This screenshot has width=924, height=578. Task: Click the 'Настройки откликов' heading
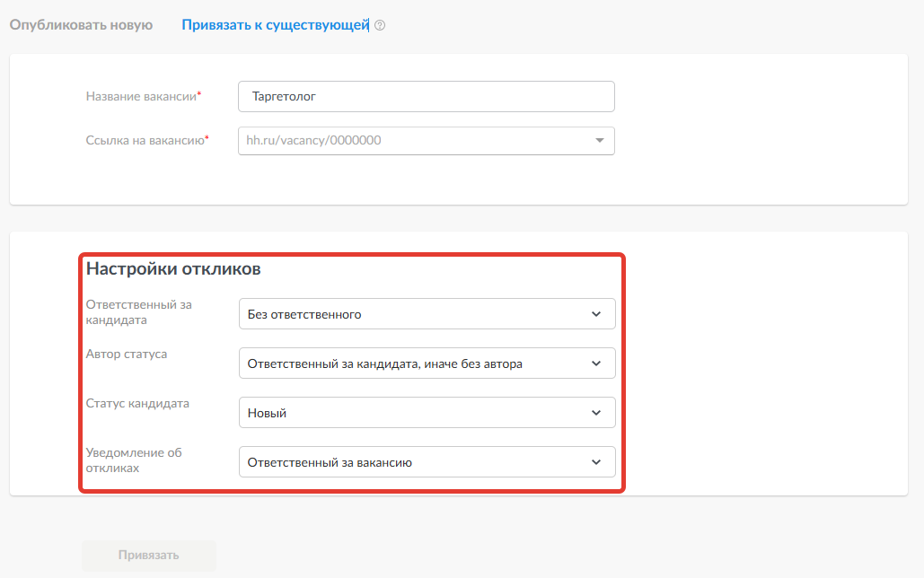click(173, 268)
